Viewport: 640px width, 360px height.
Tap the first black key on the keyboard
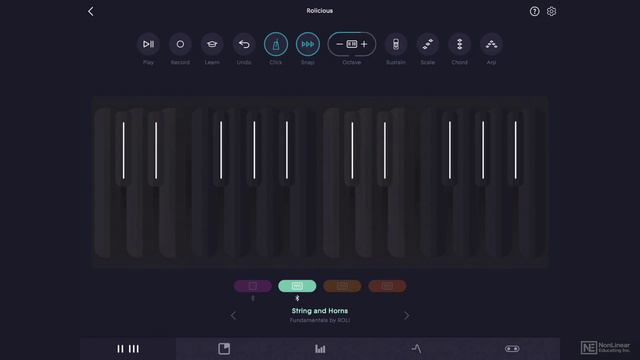click(x=123, y=150)
